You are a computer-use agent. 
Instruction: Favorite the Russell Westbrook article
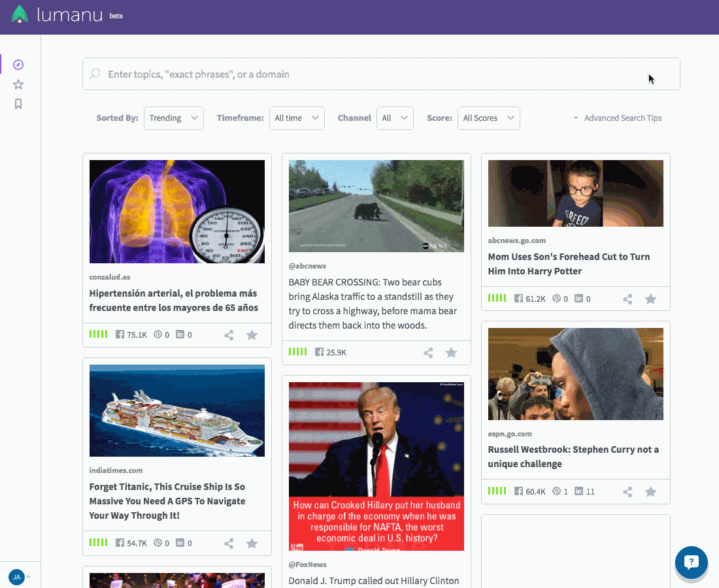point(650,492)
